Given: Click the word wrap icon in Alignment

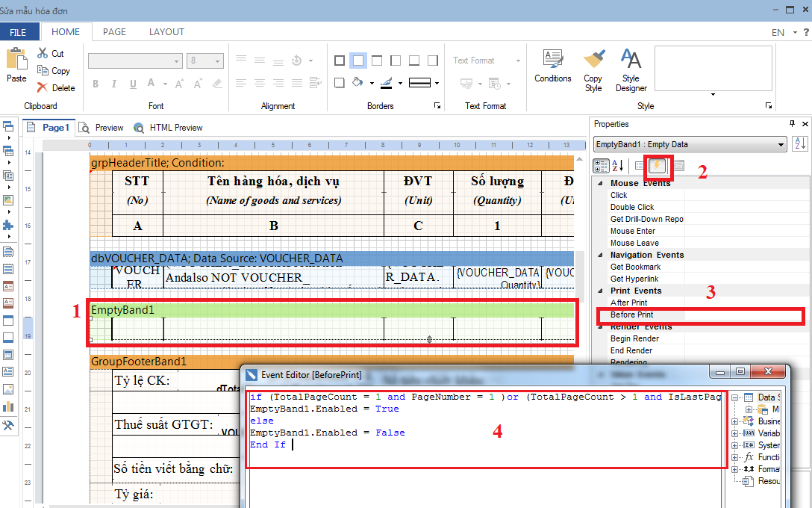Looking at the screenshot, I should pyautogui.click(x=316, y=82).
